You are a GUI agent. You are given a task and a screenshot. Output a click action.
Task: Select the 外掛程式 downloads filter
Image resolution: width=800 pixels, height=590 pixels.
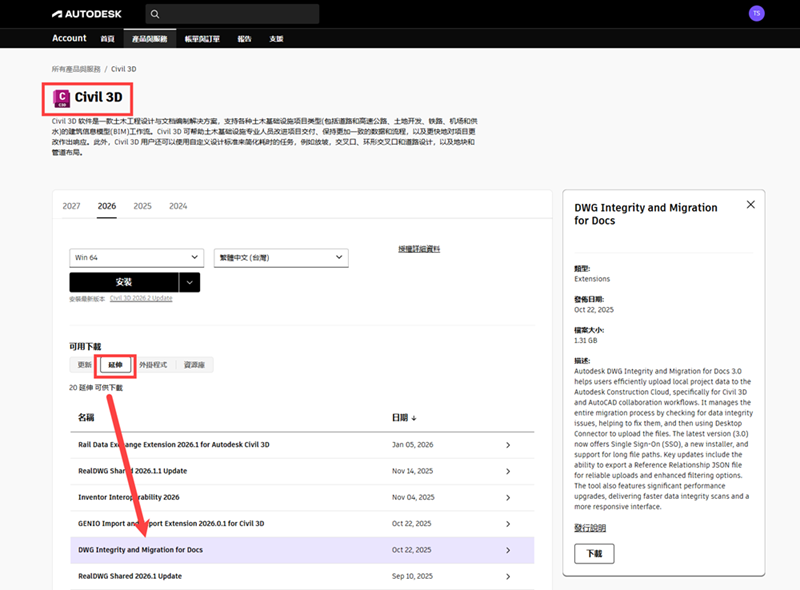click(153, 365)
